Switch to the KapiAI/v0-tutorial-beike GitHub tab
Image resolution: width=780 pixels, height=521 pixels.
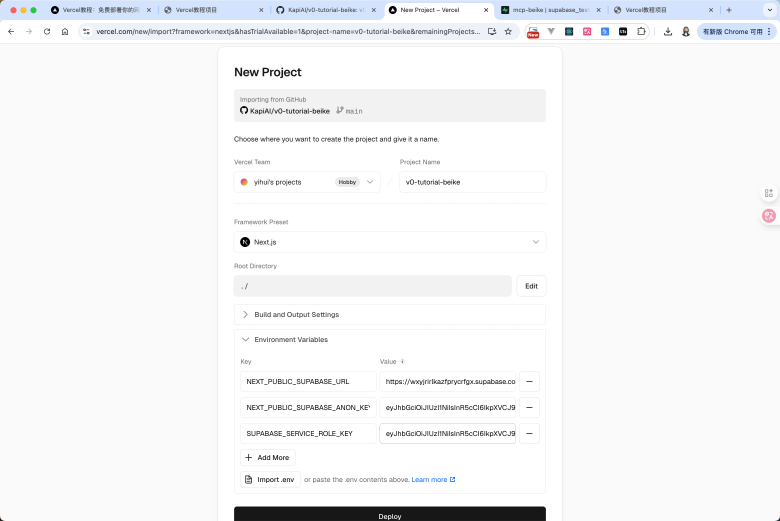pyautogui.click(x=325, y=10)
